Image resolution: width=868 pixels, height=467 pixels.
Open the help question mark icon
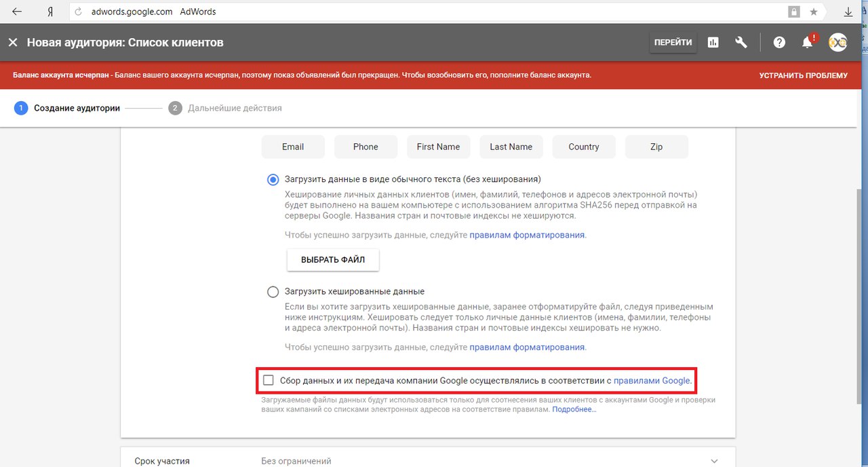click(x=779, y=42)
